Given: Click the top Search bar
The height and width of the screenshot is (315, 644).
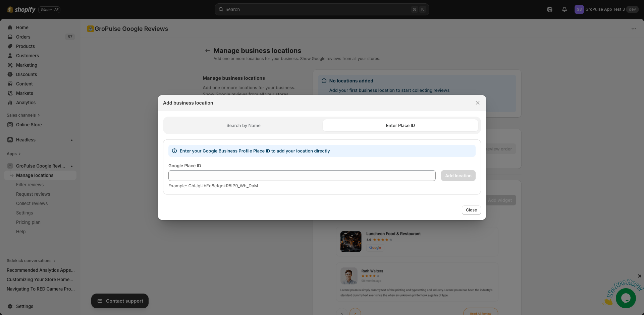Looking at the screenshot, I should (x=322, y=9).
